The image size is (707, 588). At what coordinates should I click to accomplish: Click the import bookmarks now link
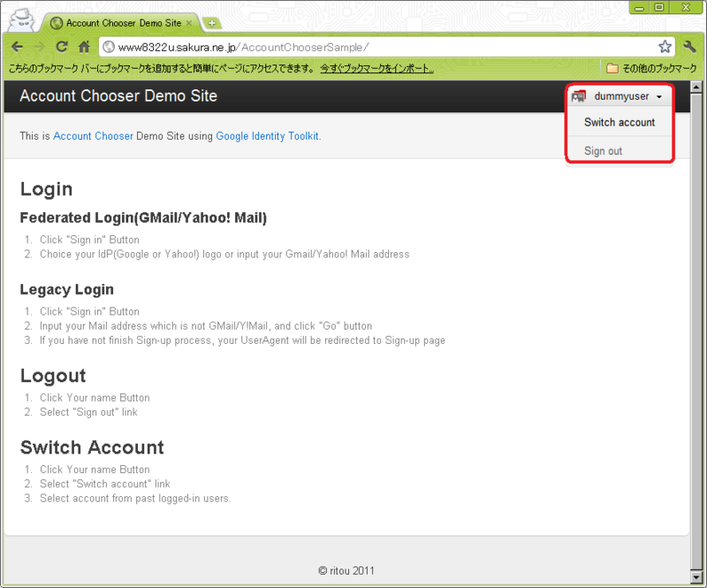point(377,68)
